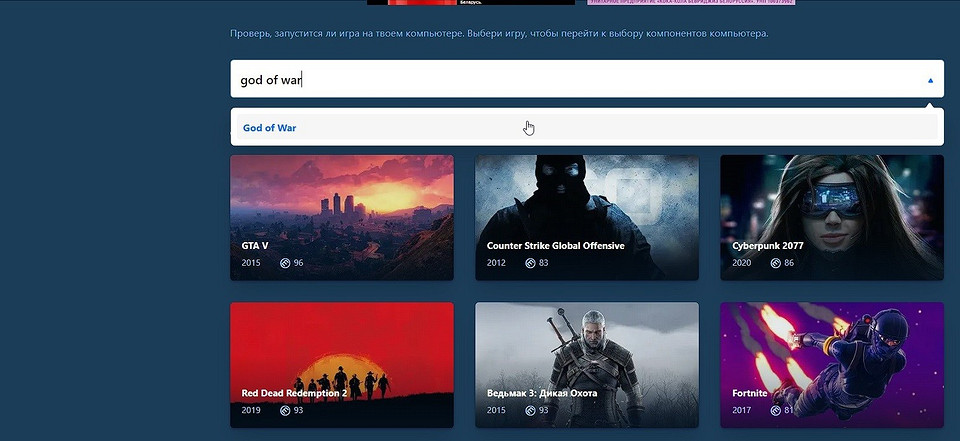Open the Counter Strike Global Offensive title
The height and width of the screenshot is (441, 960).
555,245
